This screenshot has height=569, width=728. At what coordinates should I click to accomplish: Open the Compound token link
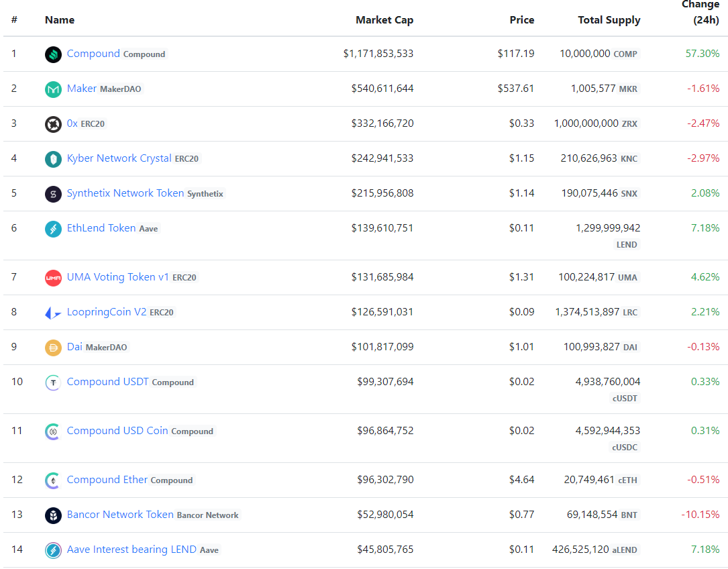coord(93,54)
